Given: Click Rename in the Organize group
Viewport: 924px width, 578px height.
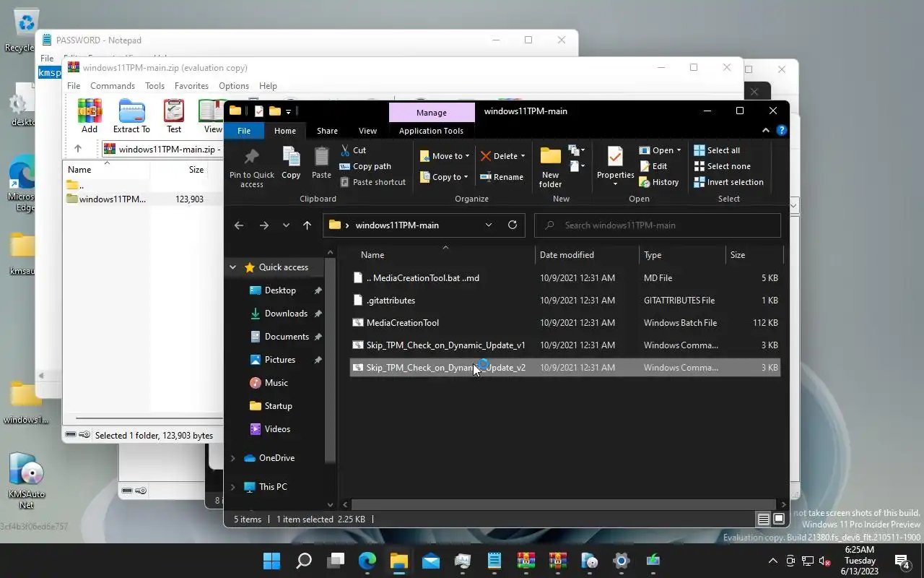Looking at the screenshot, I should coord(502,177).
